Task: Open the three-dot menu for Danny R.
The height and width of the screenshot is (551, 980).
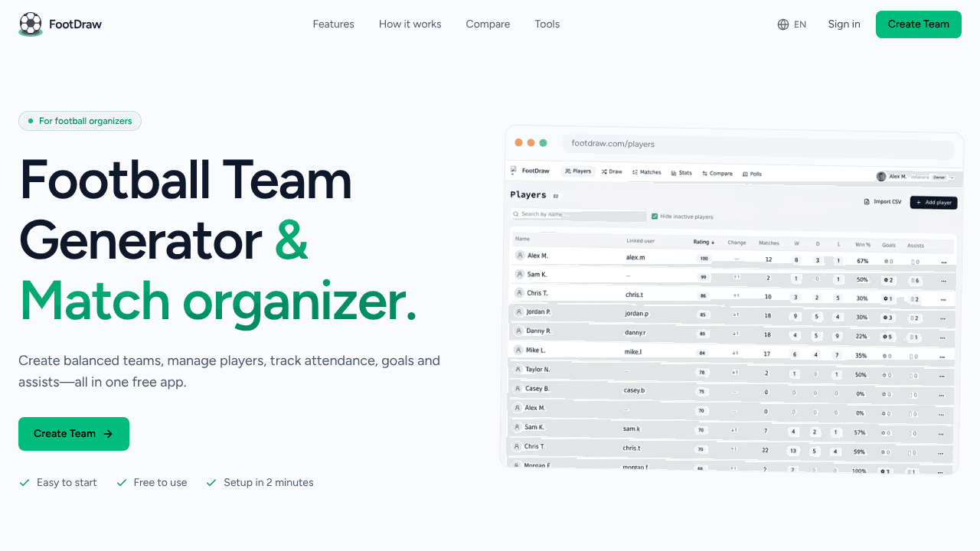Action: pyautogui.click(x=944, y=337)
